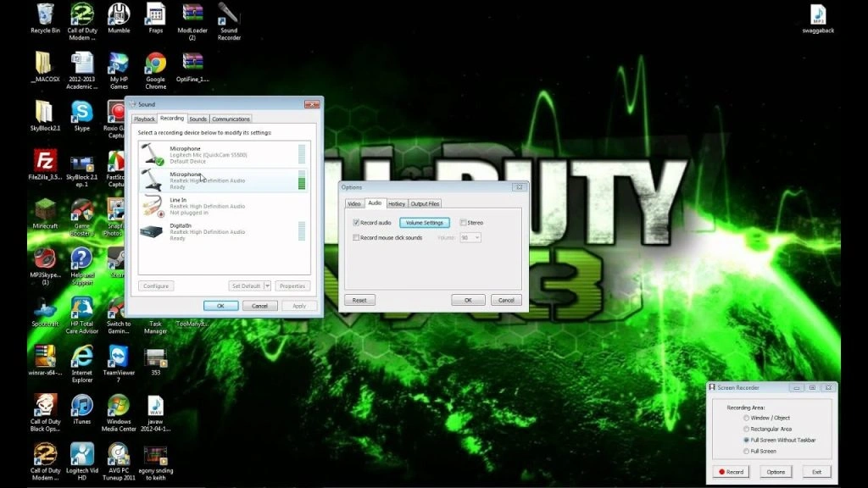Open the mouse click Volume dropdown
Viewport: 868px width, 488px height.
click(470, 237)
